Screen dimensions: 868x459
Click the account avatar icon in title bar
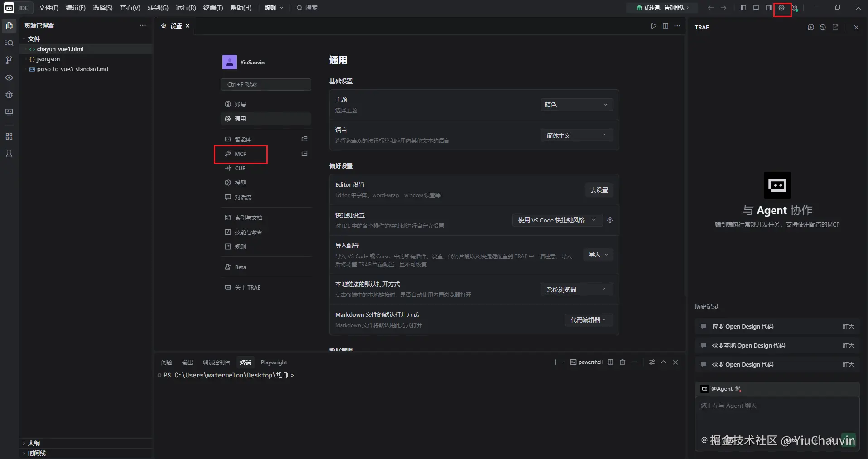click(x=795, y=8)
